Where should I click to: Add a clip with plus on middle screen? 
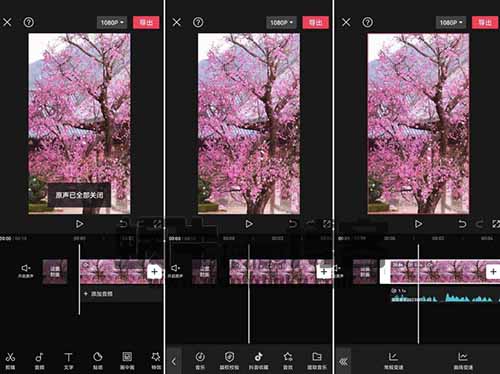pyautogui.click(x=324, y=272)
